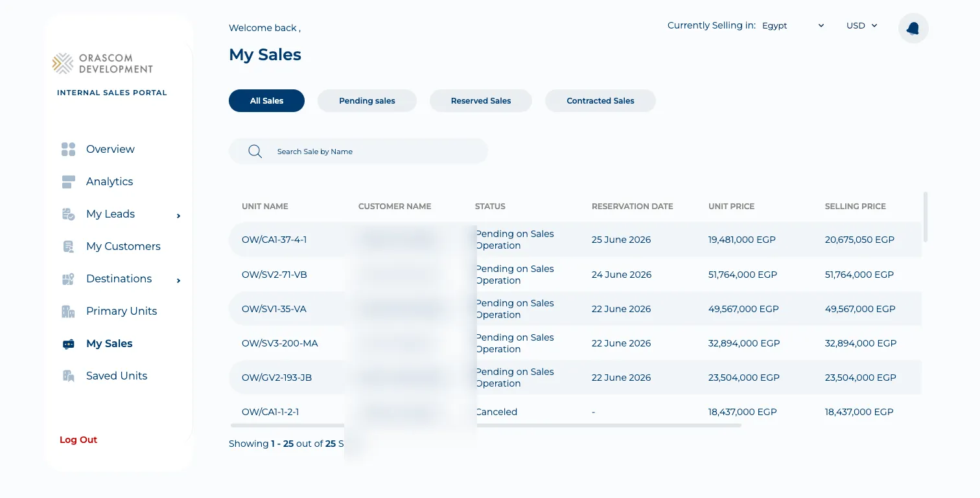Viewport: 980px width, 498px height.
Task: Click the Canceled status cell
Action: point(496,413)
